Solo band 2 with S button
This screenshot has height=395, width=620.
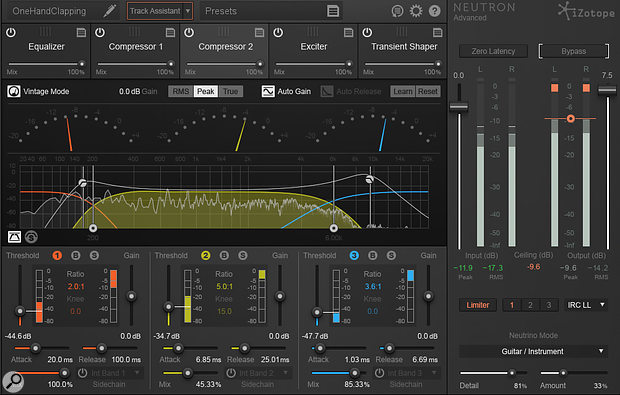[x=243, y=255]
